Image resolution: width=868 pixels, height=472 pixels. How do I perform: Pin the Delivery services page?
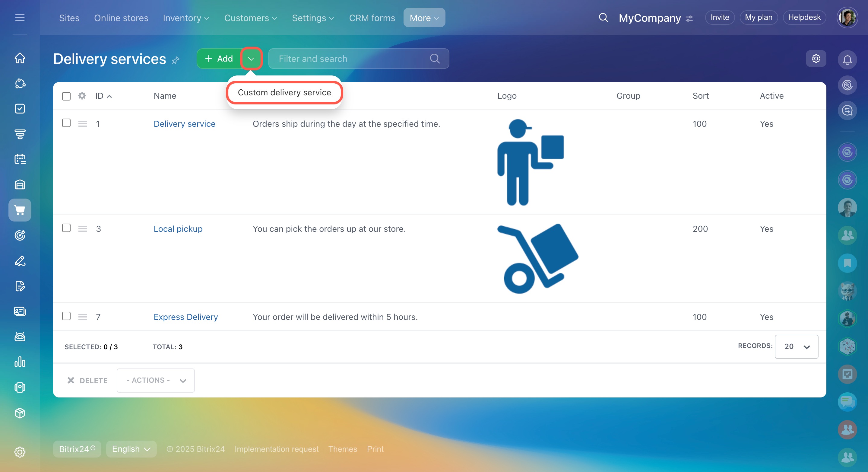point(176,61)
